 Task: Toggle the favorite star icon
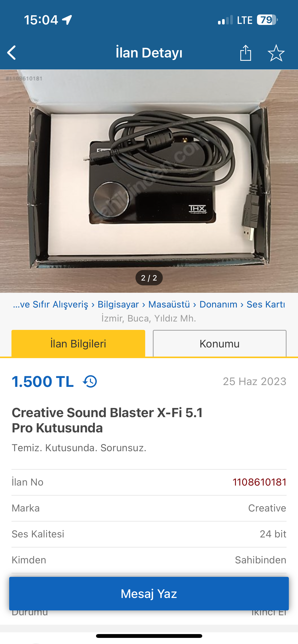[276, 53]
